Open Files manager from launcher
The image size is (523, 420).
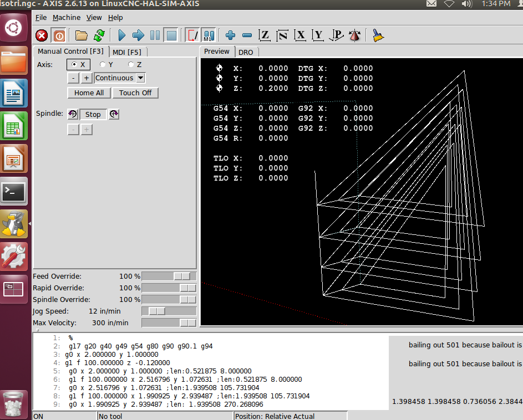[14, 60]
